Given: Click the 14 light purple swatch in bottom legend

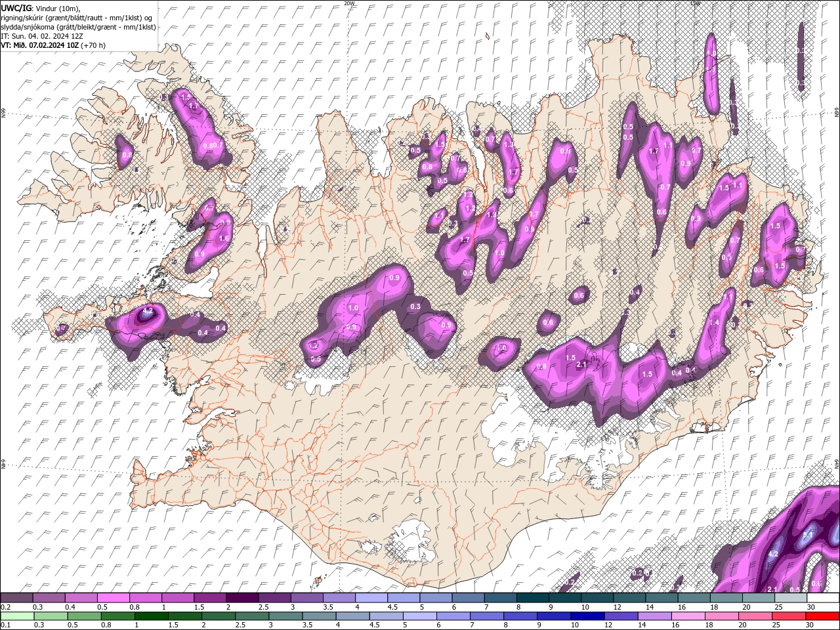Looking at the screenshot, I should tap(655, 616).
